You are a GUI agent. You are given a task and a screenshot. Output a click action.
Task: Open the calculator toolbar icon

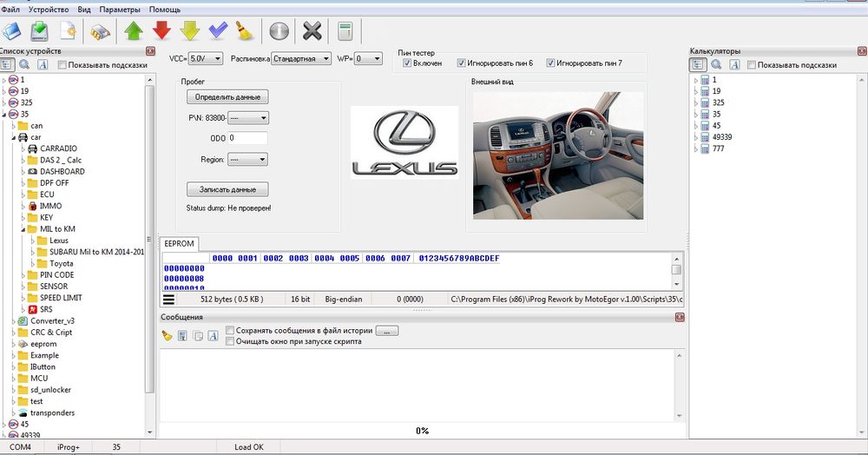(x=345, y=31)
